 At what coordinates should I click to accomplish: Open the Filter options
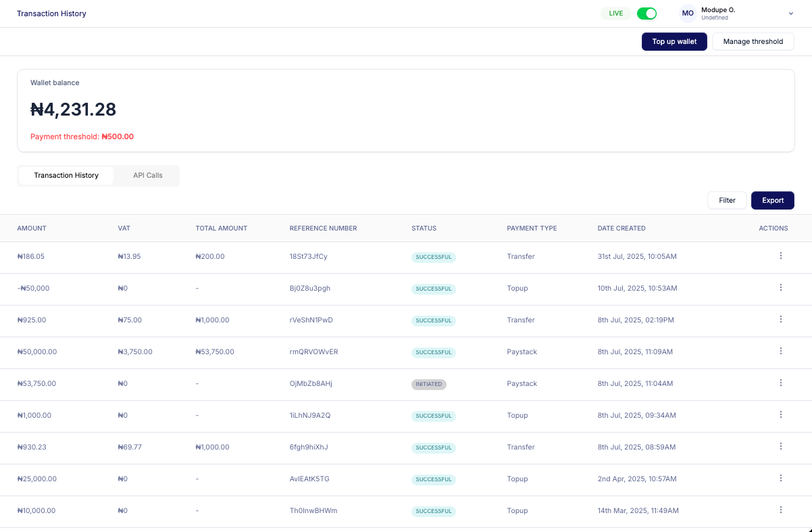click(x=727, y=200)
